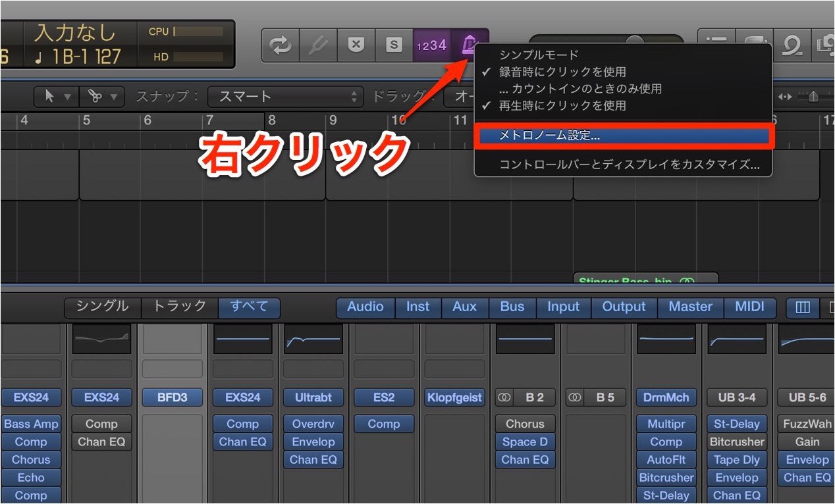
Task: Click the UB 5-6 input slot
Action: click(806, 397)
